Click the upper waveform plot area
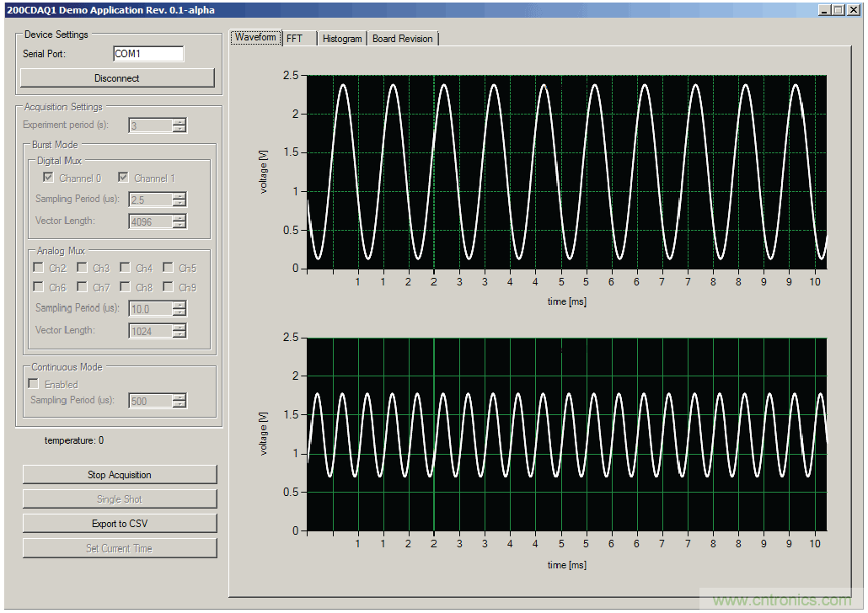This screenshot has height=613, width=868. (x=566, y=172)
